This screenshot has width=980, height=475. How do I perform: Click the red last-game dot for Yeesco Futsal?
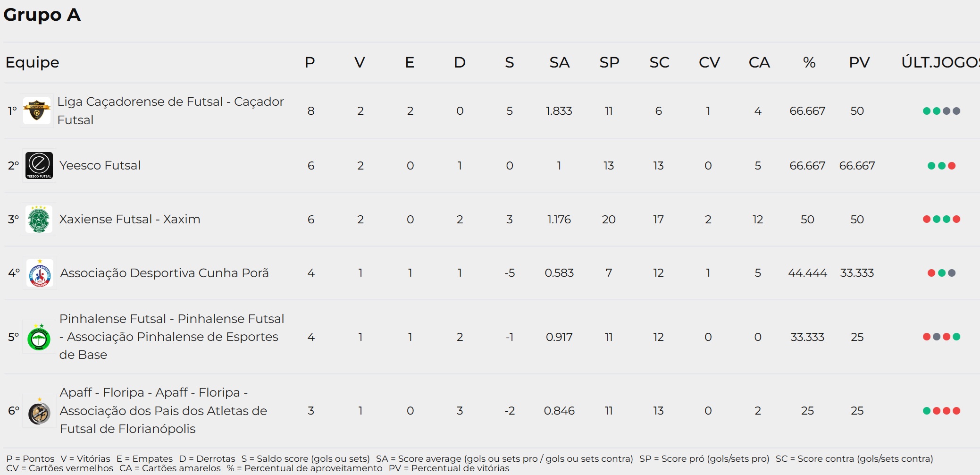952,166
